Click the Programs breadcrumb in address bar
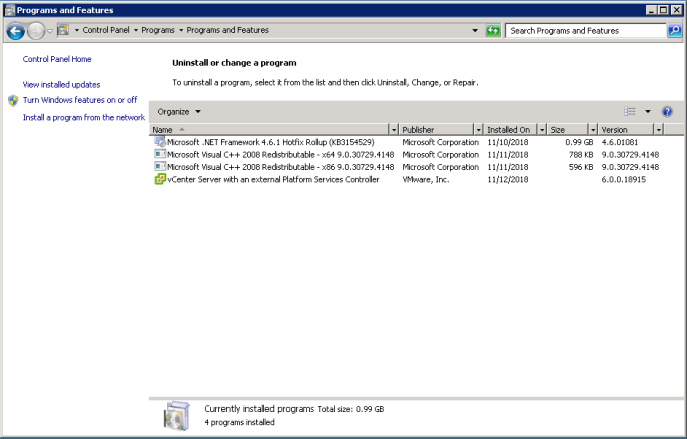687x439 pixels. point(158,30)
